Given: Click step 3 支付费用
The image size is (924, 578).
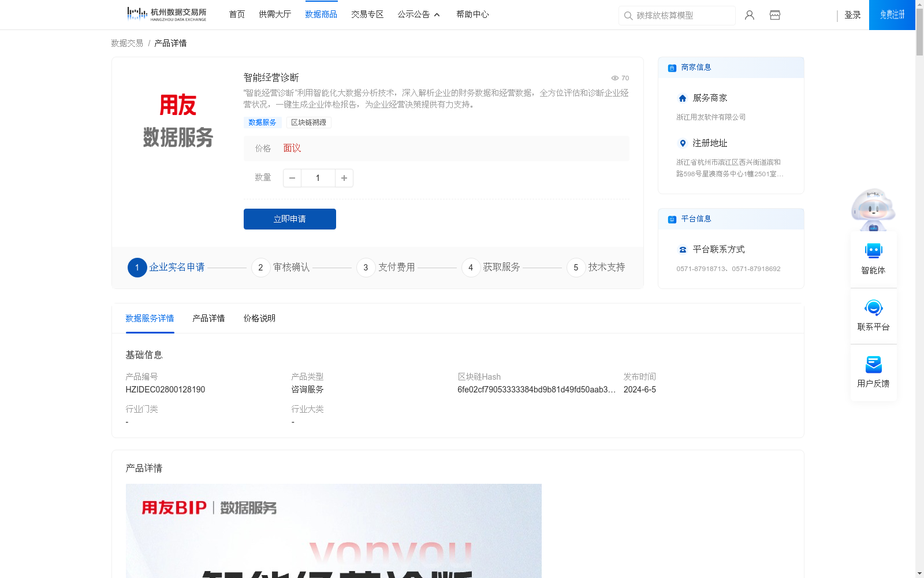Looking at the screenshot, I should (386, 268).
